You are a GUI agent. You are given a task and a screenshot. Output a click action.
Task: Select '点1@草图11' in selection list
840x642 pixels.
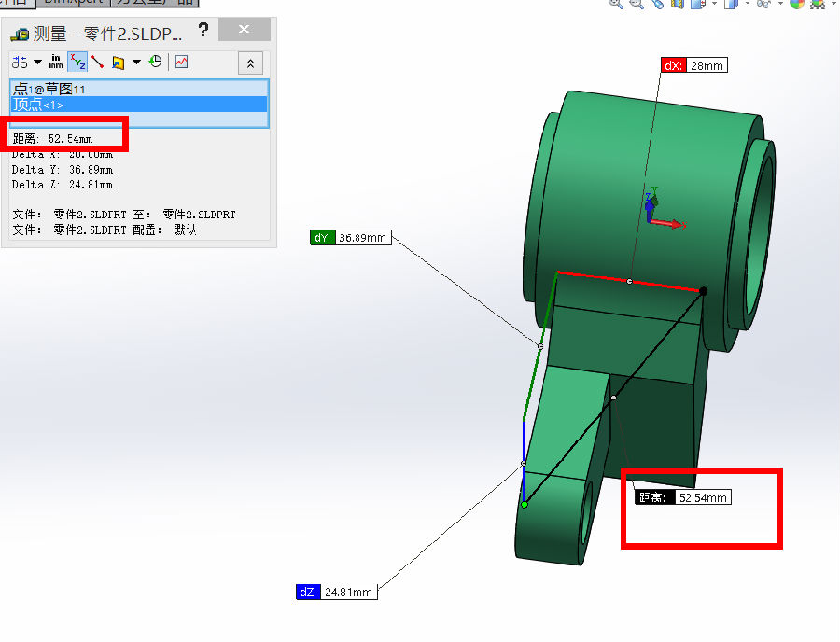[56, 89]
